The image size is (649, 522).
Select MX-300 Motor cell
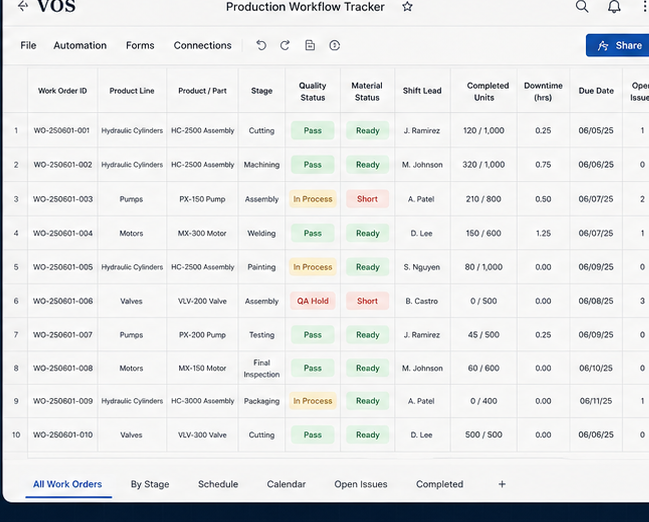click(x=202, y=233)
